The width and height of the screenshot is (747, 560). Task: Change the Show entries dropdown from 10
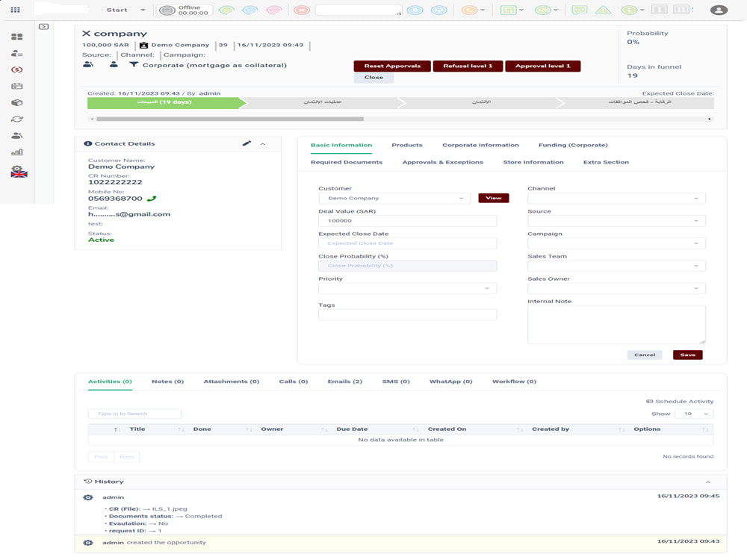coord(694,414)
